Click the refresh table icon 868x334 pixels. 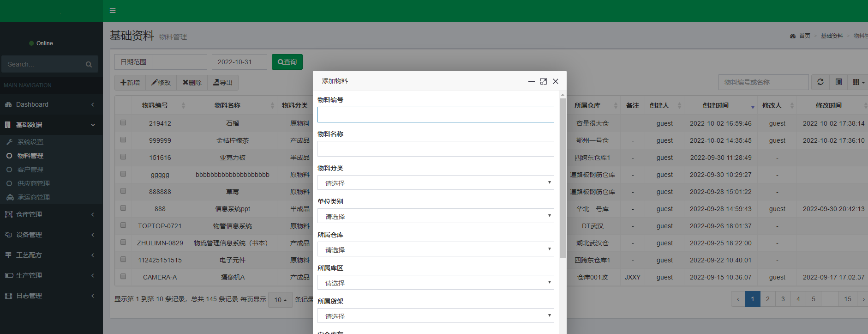click(x=820, y=82)
